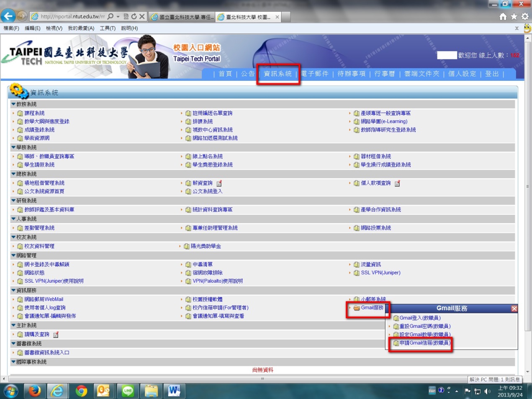Open the browser settings gear icon

[525, 16]
